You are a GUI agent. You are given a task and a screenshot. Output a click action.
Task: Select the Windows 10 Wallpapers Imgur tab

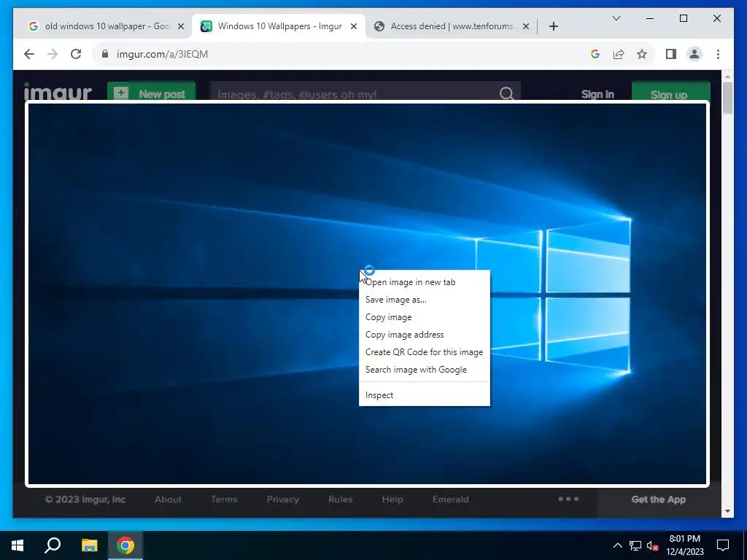279,27
